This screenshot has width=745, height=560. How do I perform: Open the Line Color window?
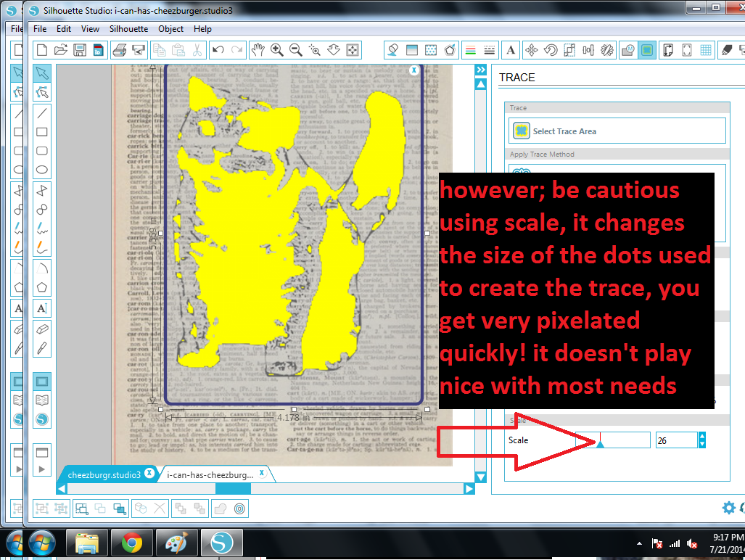point(470,50)
